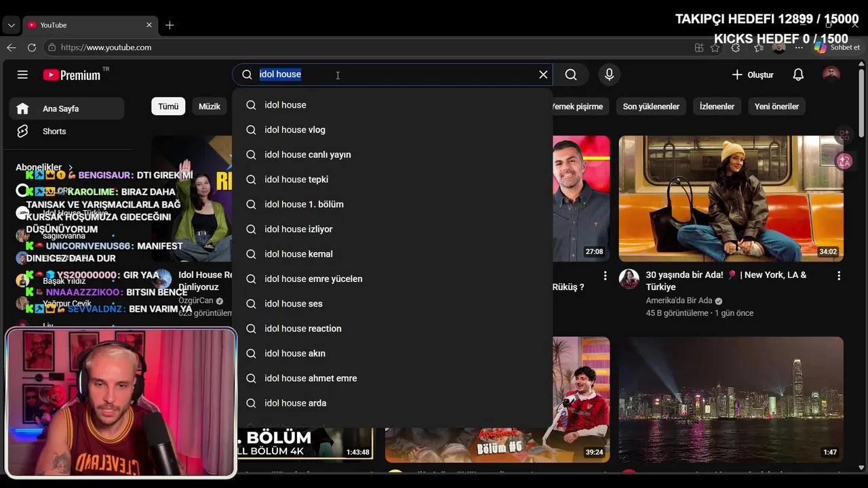Screen dimensions: 868x488
Task: Choose suggestion idol house canlı yayın
Action: [392, 155]
